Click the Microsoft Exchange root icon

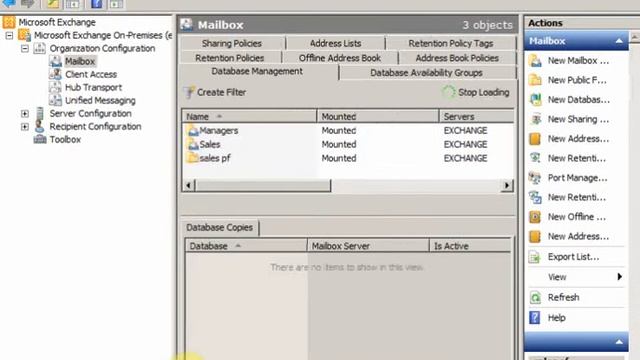click(9, 22)
